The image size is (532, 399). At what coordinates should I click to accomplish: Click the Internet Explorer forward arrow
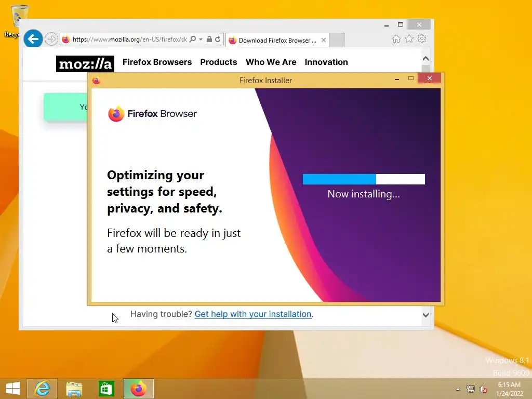51,39
